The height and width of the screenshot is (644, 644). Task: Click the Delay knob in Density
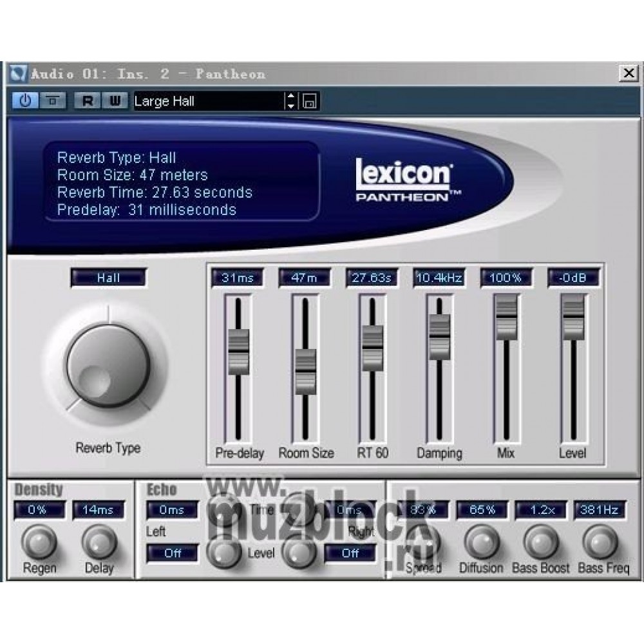point(99,542)
